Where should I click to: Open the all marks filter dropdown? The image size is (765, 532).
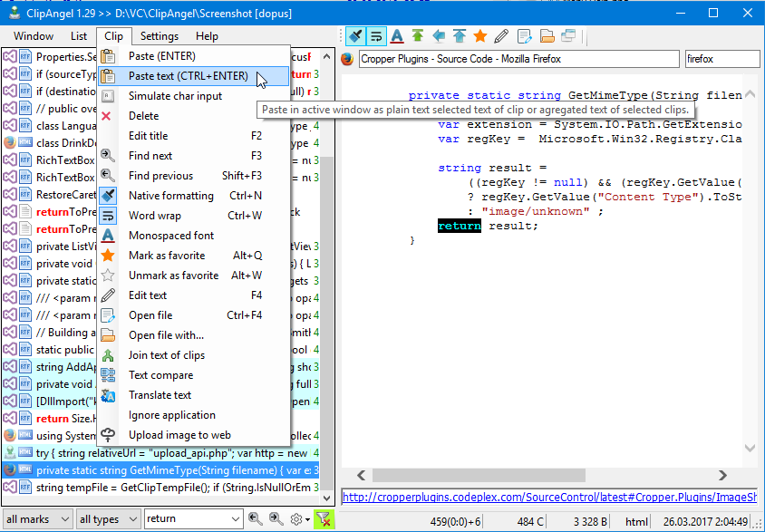click(37, 519)
